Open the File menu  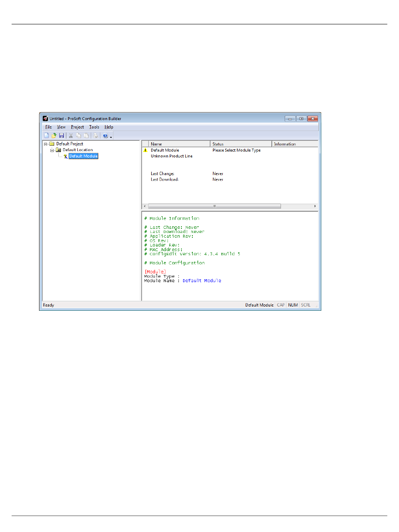(48, 127)
